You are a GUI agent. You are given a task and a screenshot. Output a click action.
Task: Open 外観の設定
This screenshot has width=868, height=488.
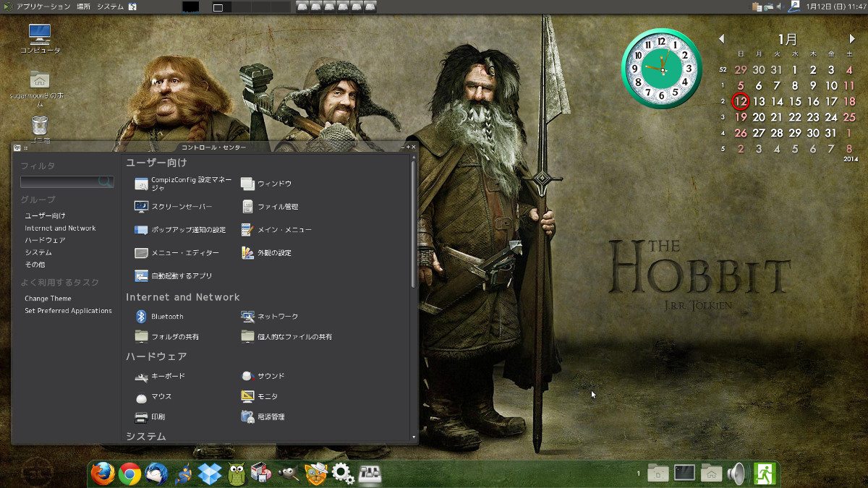266,253
